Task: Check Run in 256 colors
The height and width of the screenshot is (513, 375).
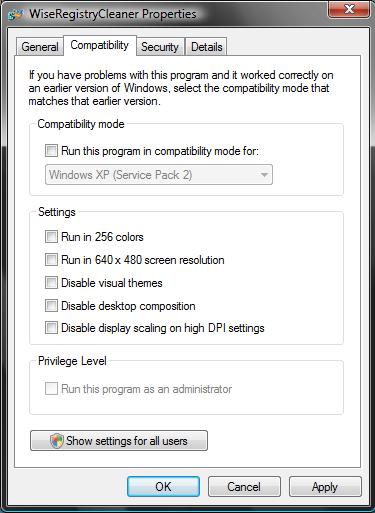Action: coord(51,237)
